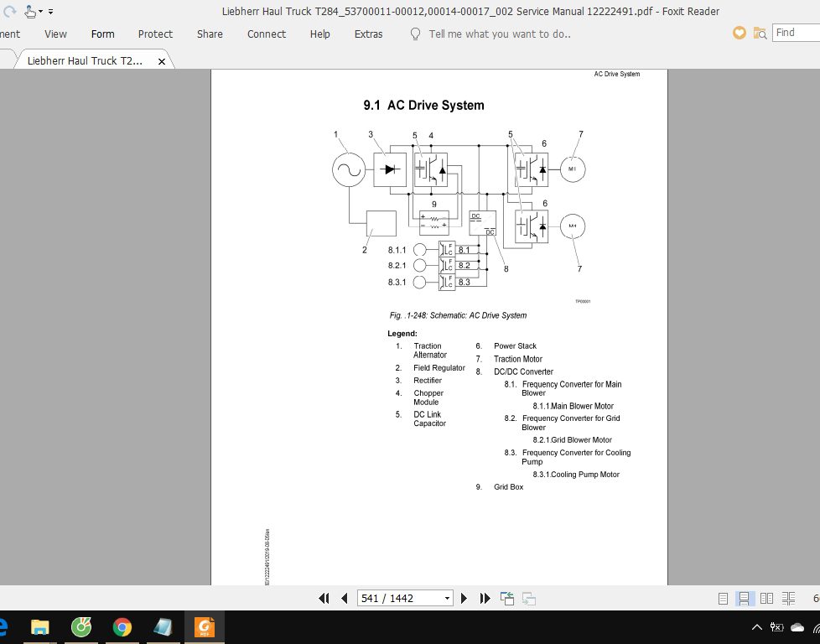Click the orange heart icon
The image size is (820, 644).
(x=739, y=33)
